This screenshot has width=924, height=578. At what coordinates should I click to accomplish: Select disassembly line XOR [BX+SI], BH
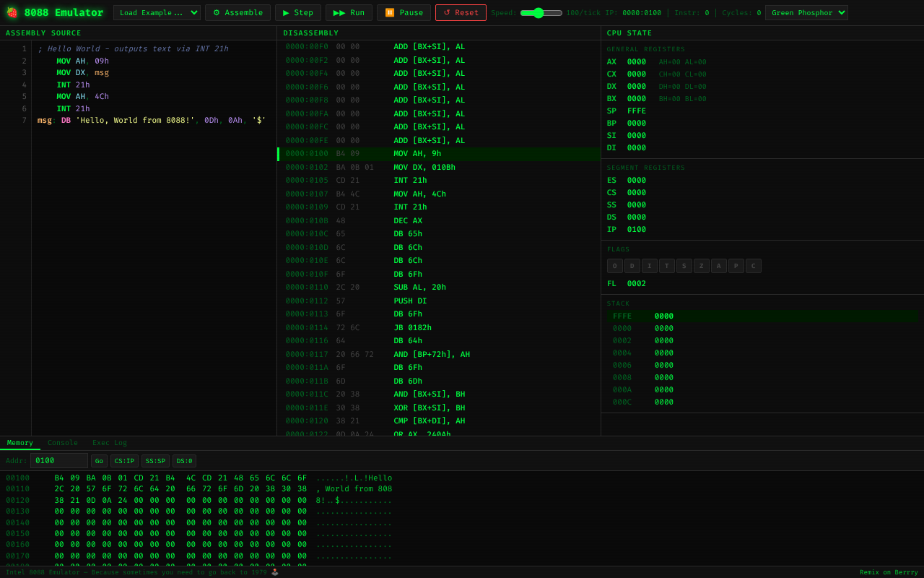point(439,408)
